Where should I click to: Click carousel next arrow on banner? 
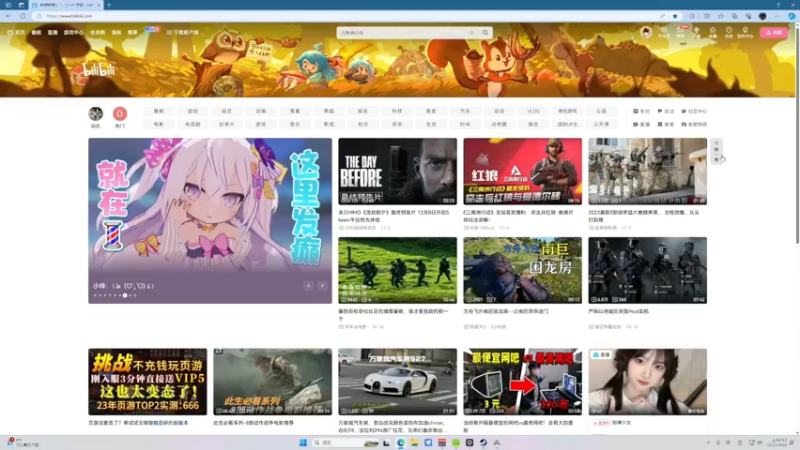tap(322, 286)
